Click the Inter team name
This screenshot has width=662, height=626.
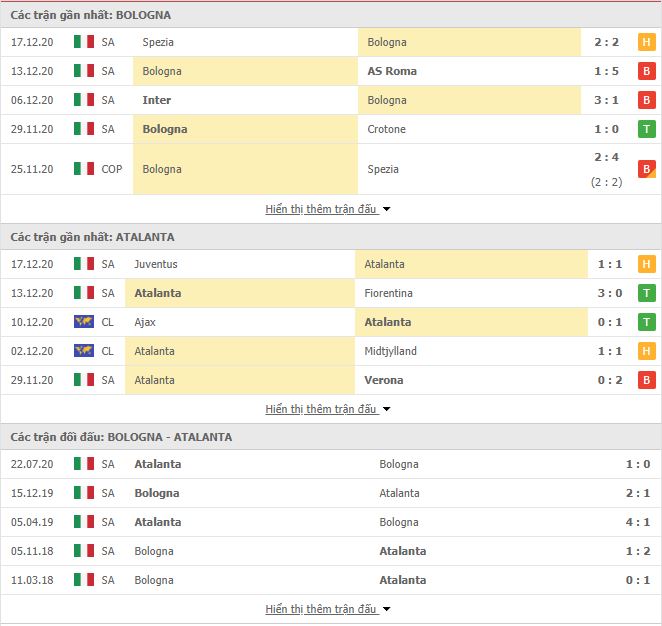[157, 100]
